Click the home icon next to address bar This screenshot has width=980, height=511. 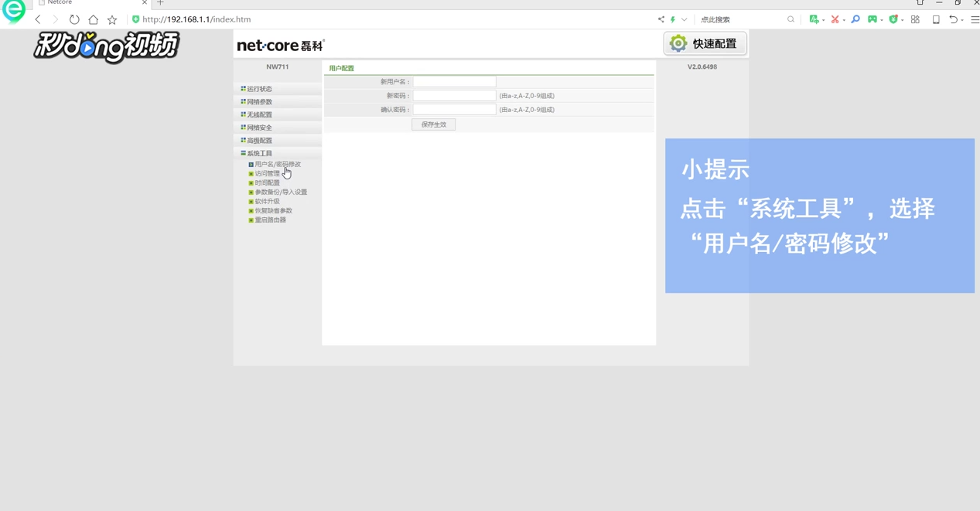pyautogui.click(x=93, y=19)
